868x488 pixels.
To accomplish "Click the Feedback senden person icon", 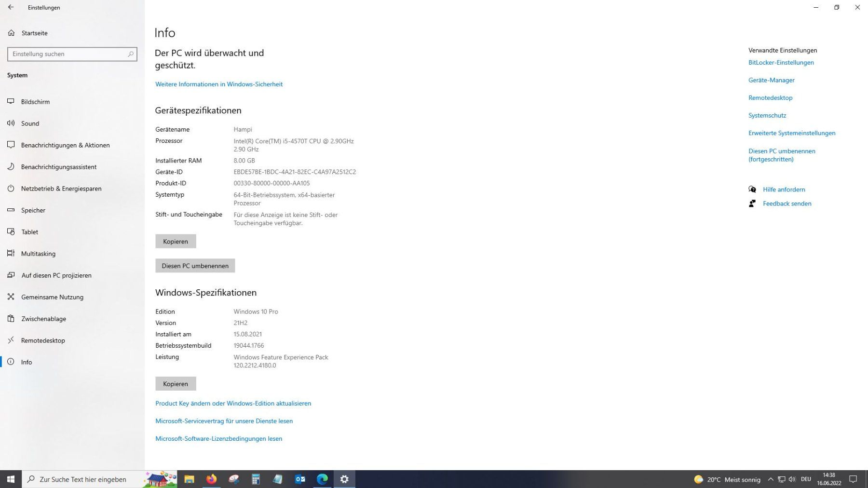I will (752, 203).
